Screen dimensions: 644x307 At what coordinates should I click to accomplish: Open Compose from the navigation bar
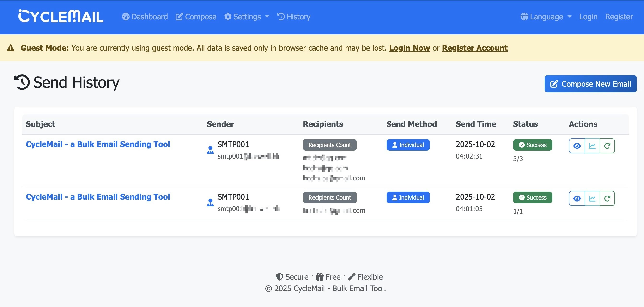click(x=196, y=17)
